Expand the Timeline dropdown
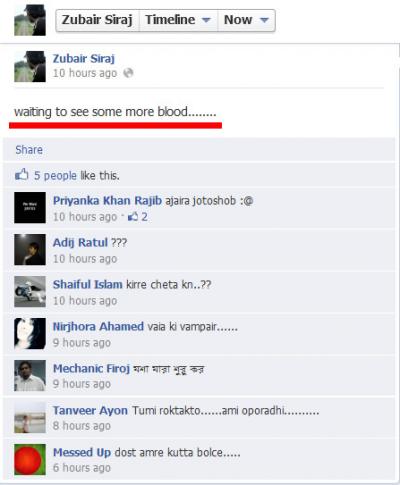 click(178, 20)
